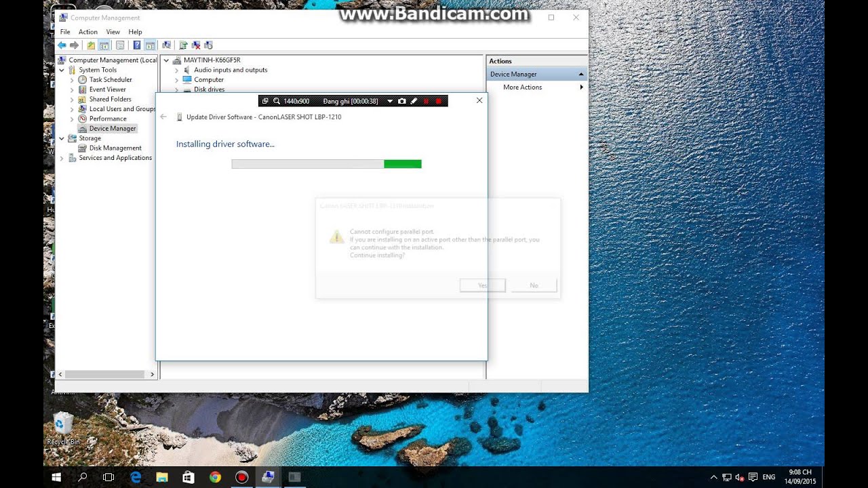Select Disk drives category
The height and width of the screenshot is (488, 868).
pyautogui.click(x=209, y=89)
